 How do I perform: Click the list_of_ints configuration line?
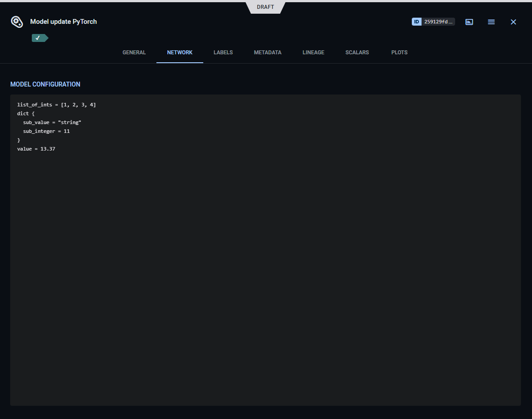coord(56,105)
